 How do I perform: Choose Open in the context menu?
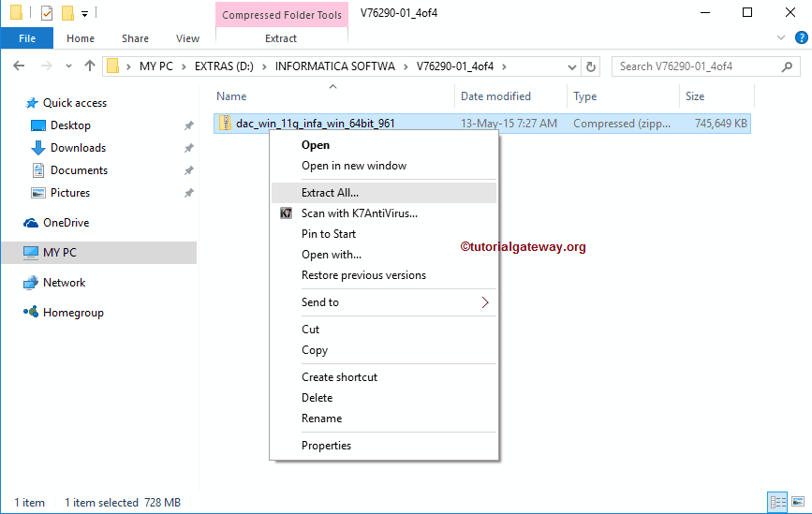(x=383, y=145)
